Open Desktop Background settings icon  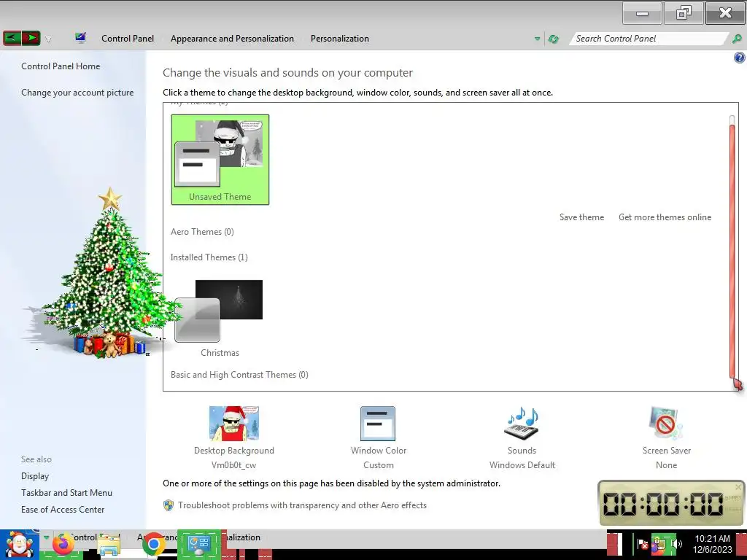234,424
